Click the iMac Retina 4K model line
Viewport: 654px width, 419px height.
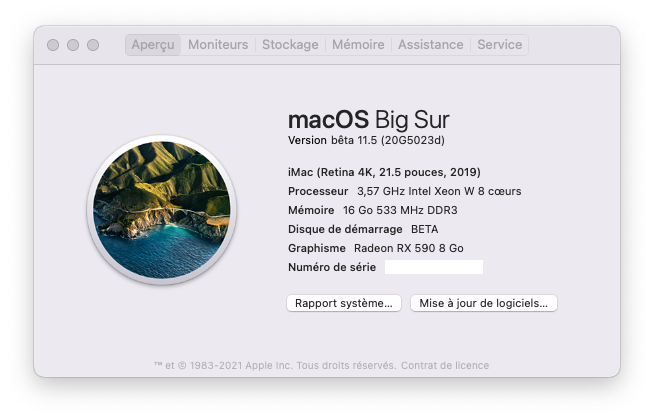(x=384, y=172)
